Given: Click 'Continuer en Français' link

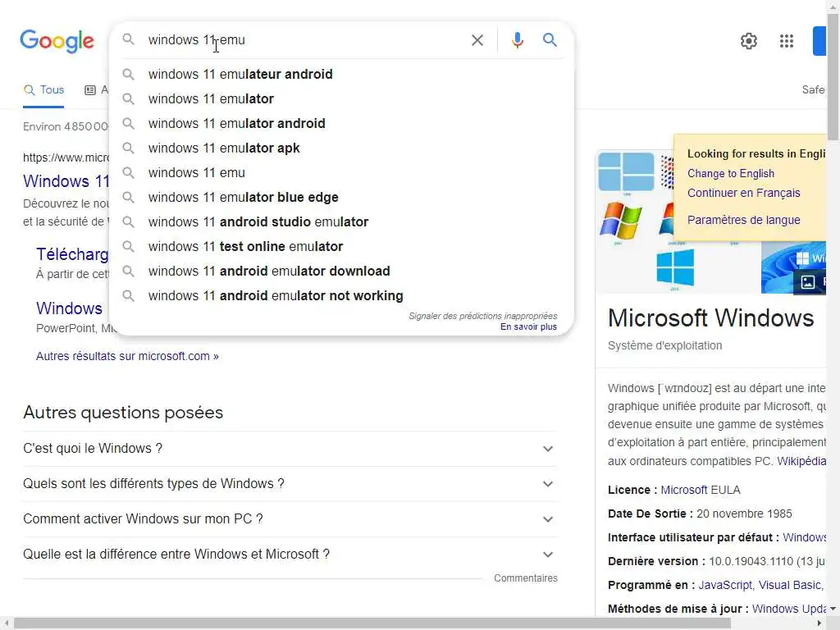Looking at the screenshot, I should [743, 193].
